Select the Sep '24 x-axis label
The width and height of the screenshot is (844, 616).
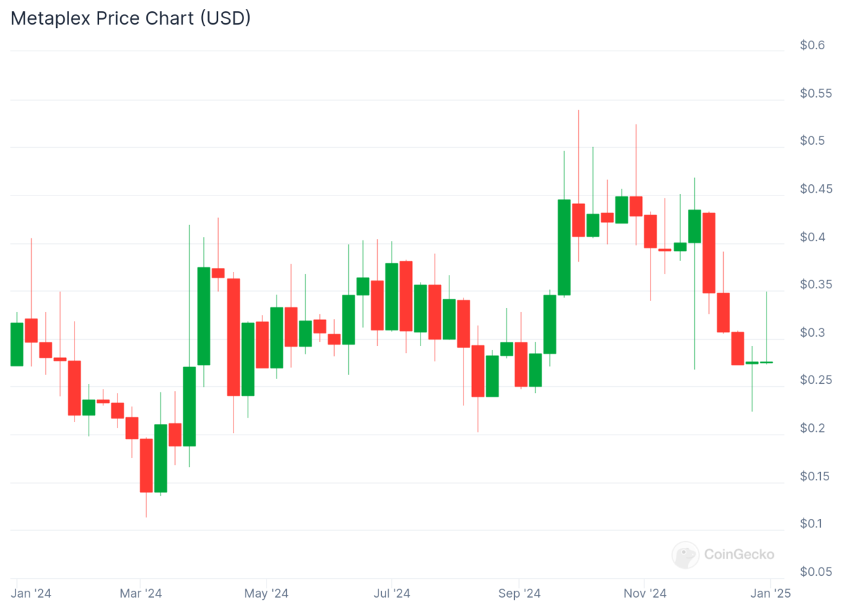[x=519, y=593]
